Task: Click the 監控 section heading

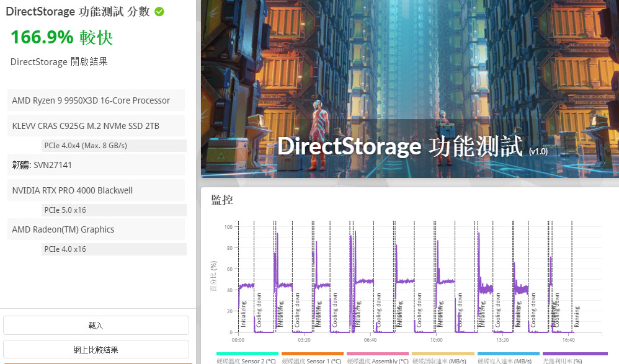Action: (x=222, y=200)
